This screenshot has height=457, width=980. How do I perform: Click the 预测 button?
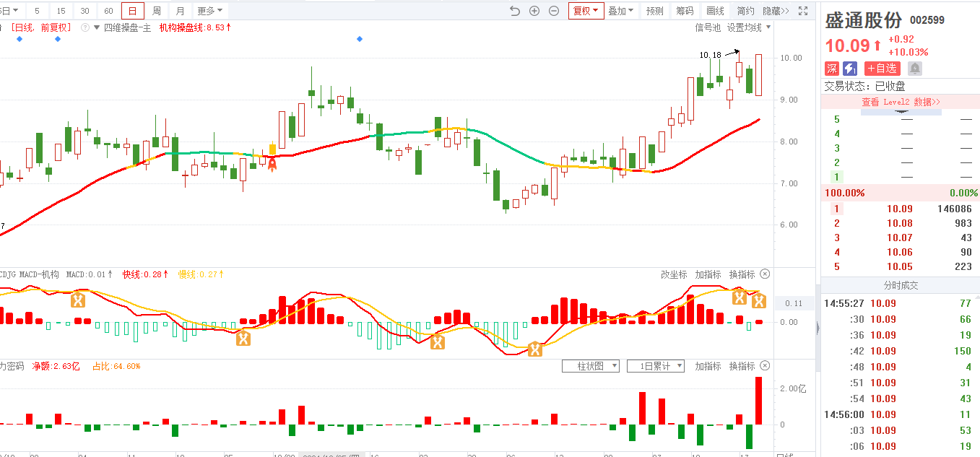pos(654,11)
